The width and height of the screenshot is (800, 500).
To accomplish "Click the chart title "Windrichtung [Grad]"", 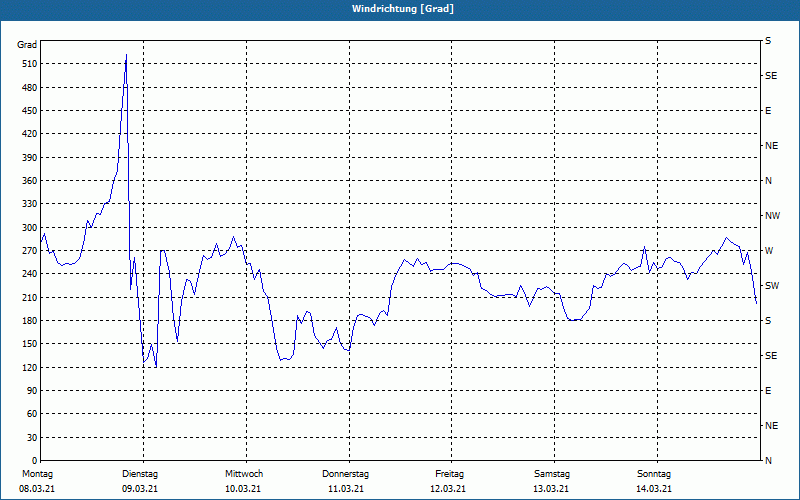I will tap(403, 9).
